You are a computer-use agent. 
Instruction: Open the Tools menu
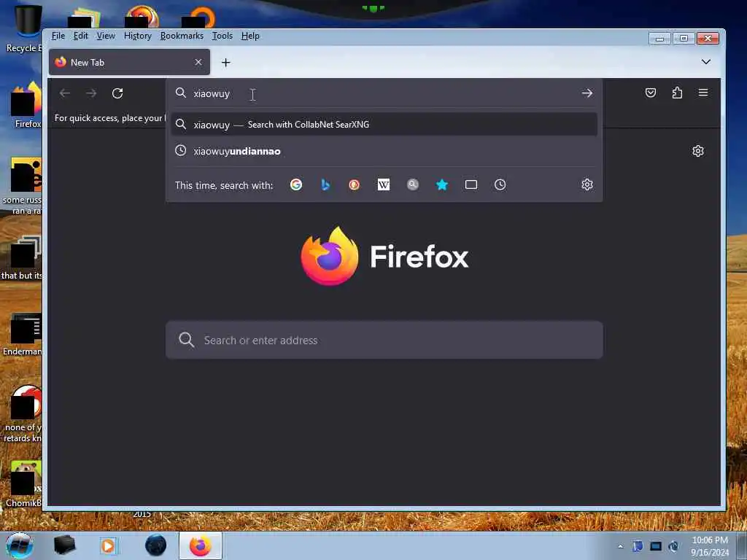click(222, 36)
